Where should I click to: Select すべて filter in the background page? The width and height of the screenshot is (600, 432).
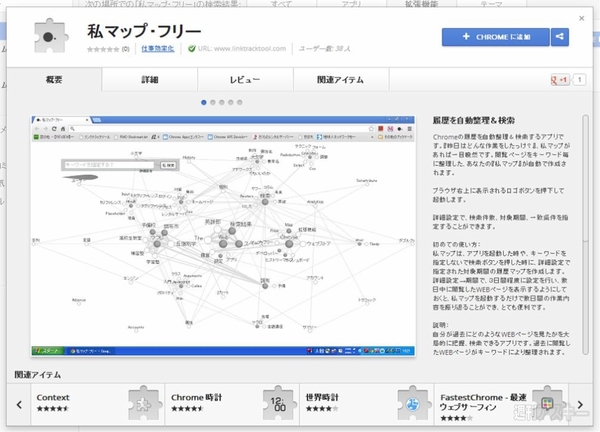(281, 4)
